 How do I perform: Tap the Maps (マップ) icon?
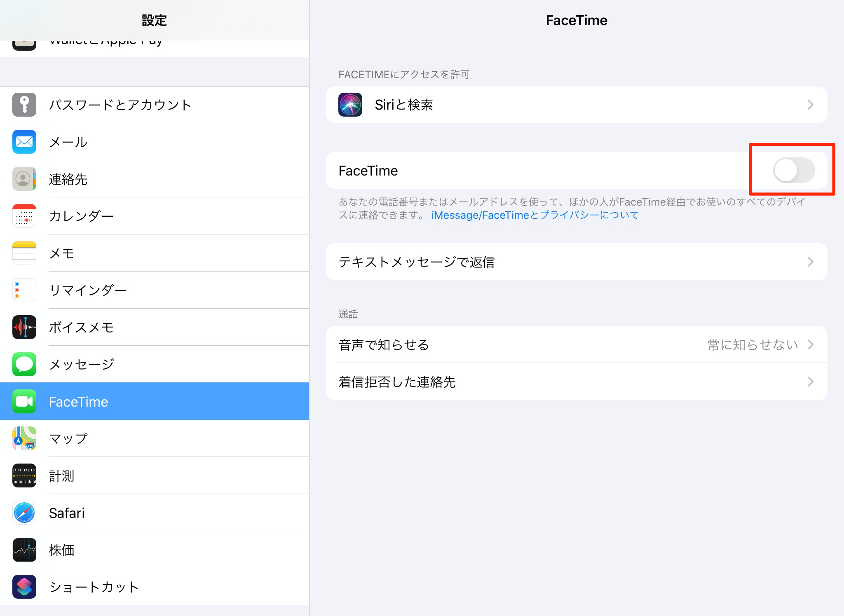24,438
